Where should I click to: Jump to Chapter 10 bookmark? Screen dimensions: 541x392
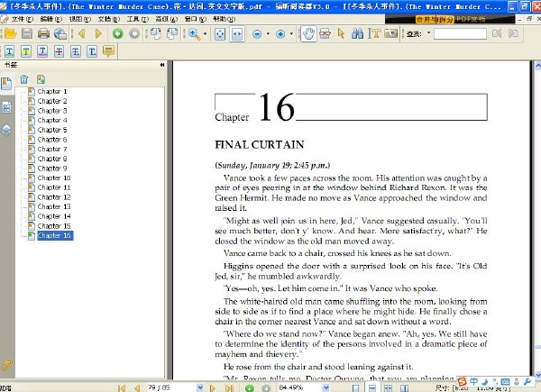54,178
